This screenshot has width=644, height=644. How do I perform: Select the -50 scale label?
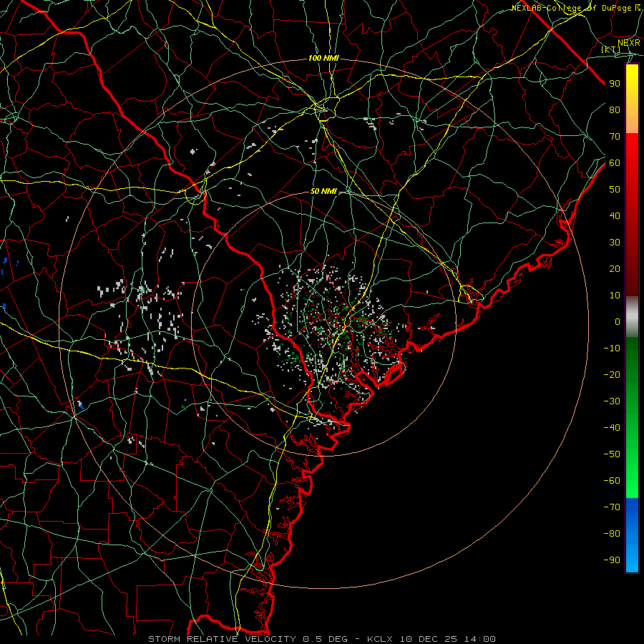click(612, 454)
